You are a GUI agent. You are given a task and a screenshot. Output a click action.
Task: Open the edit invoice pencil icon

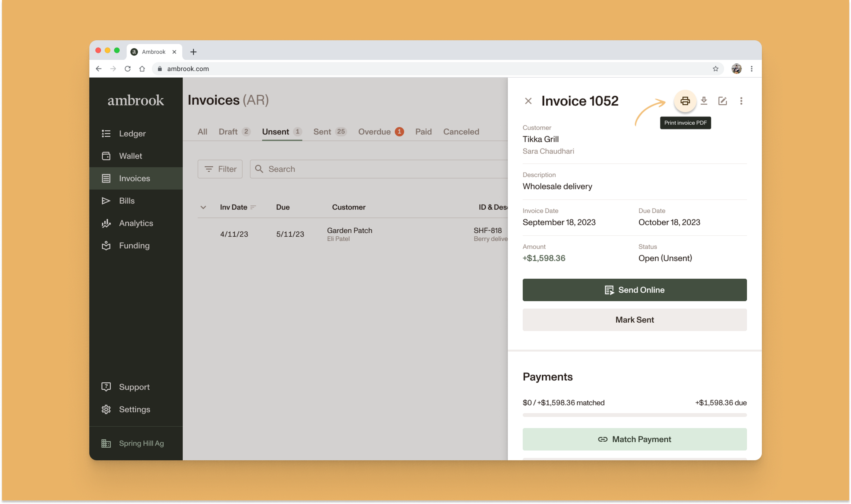tap(722, 101)
